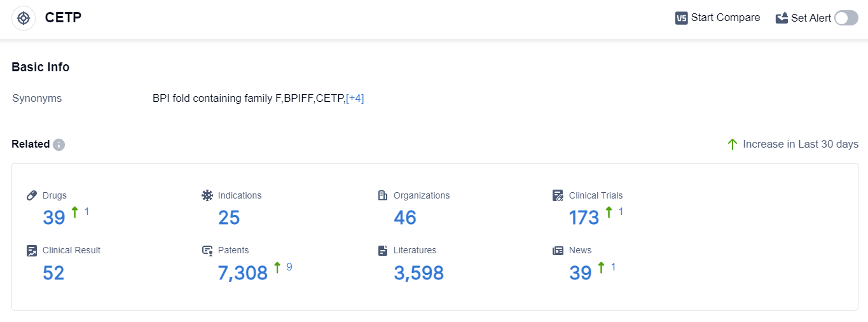Image resolution: width=868 pixels, height=322 pixels.
Task: Click the Set Alert bell icon
Action: (x=782, y=18)
